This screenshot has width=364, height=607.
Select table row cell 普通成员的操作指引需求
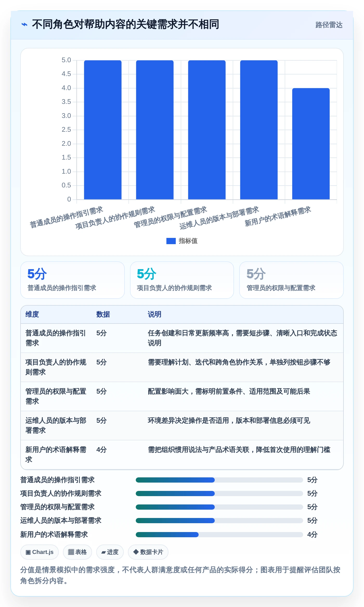[56, 338]
